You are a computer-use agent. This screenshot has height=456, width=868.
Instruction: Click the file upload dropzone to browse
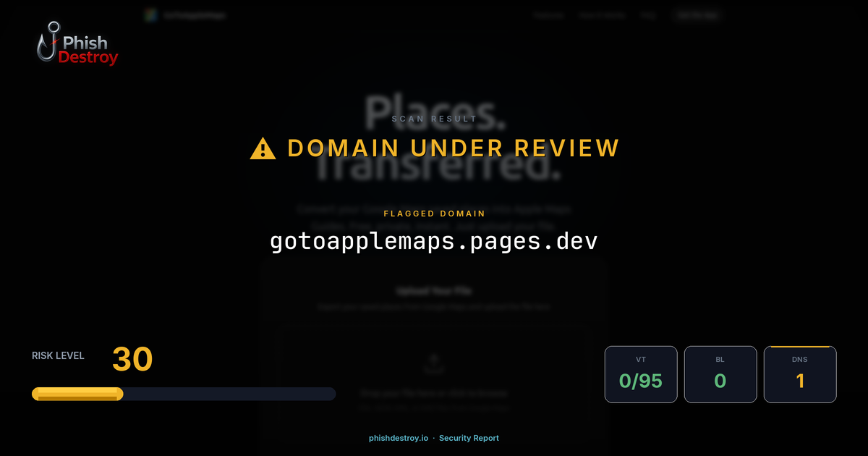coord(435,376)
